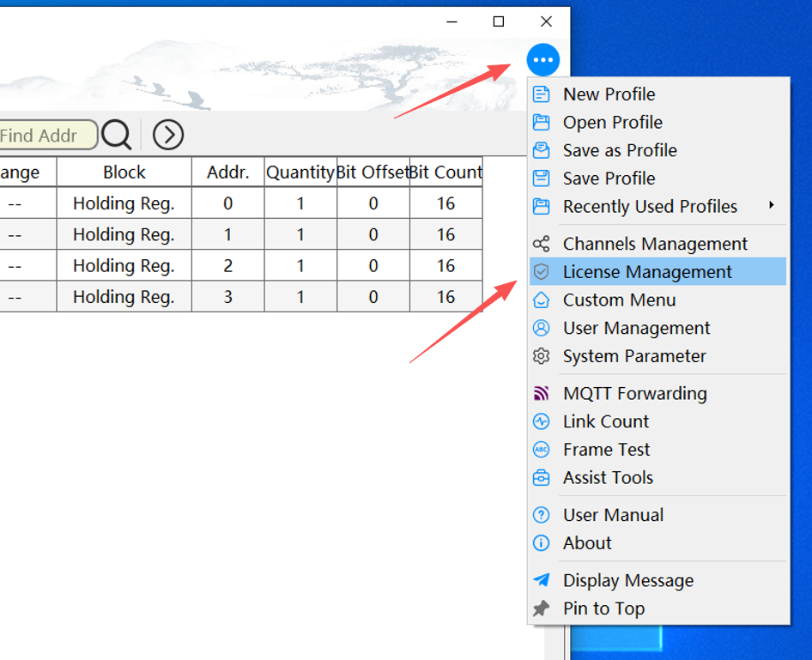
Task: Click the System Parameter gear icon
Action: click(x=541, y=356)
